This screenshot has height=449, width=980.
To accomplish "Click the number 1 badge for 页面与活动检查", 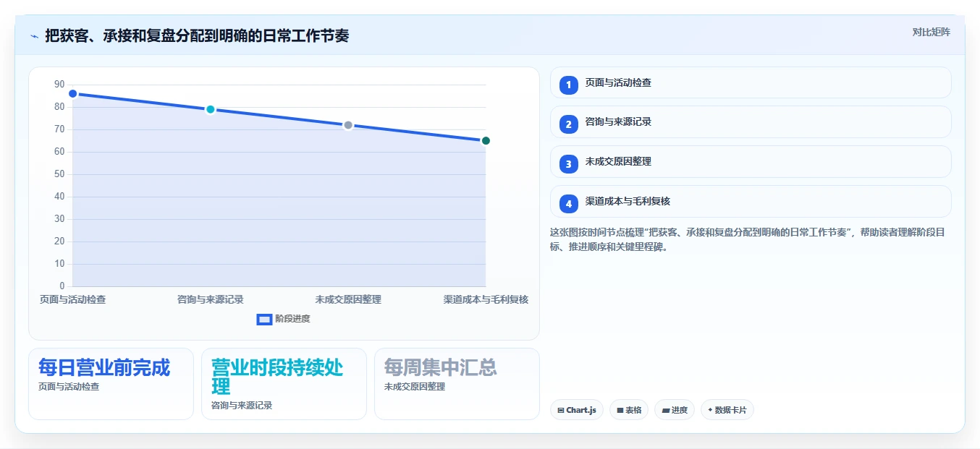I will [569, 85].
